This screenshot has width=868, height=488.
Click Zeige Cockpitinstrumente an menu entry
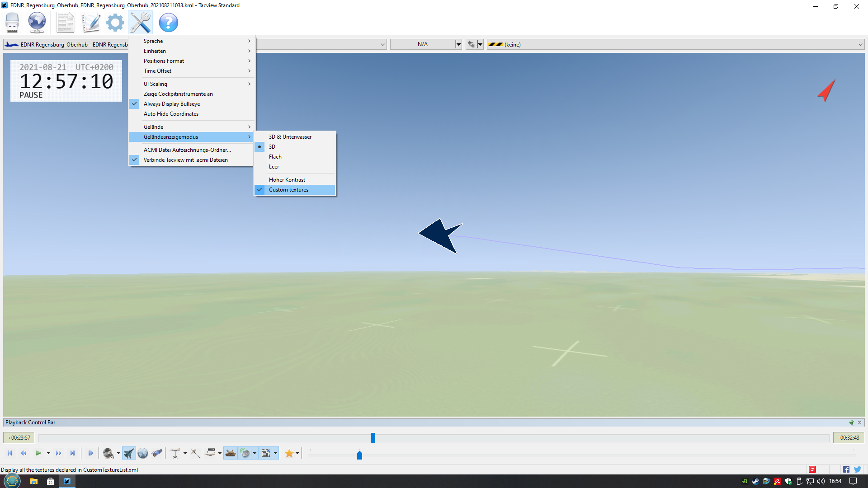pos(192,94)
